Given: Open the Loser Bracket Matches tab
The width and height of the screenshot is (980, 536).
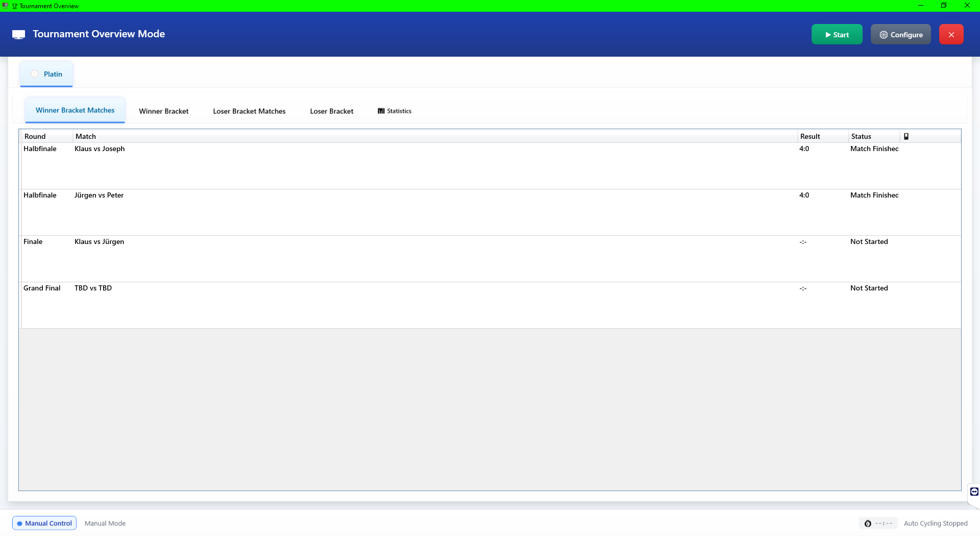Looking at the screenshot, I should click(x=249, y=111).
